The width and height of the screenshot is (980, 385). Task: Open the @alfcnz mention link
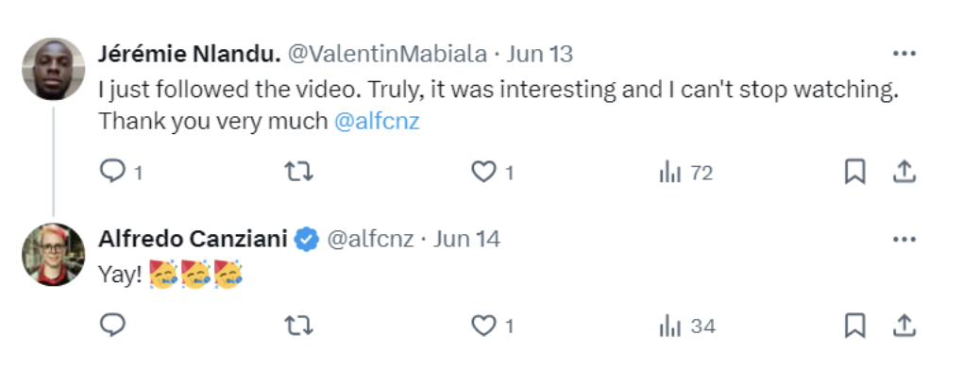pyautogui.click(x=377, y=121)
